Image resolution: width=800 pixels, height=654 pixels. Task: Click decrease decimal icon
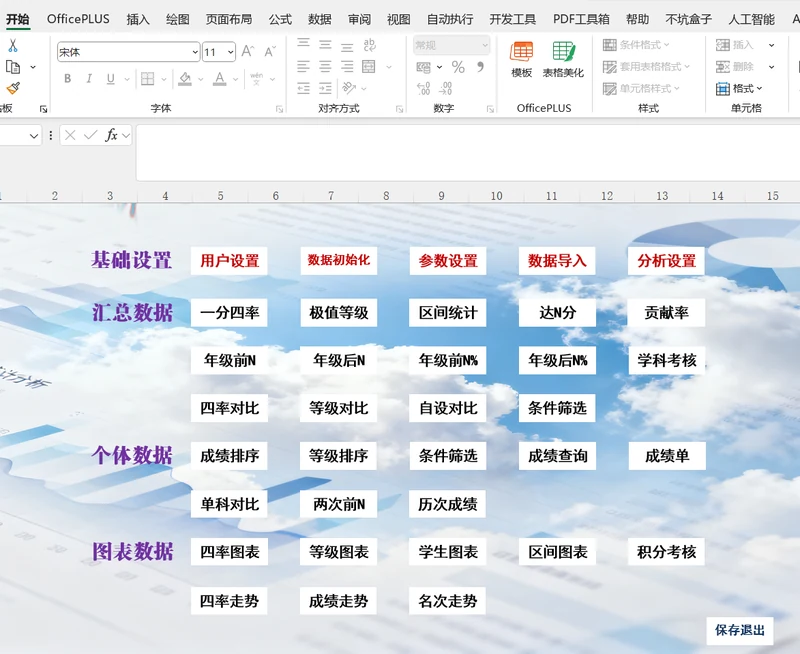[445, 89]
